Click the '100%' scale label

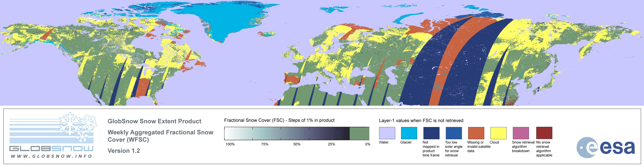[230, 144]
